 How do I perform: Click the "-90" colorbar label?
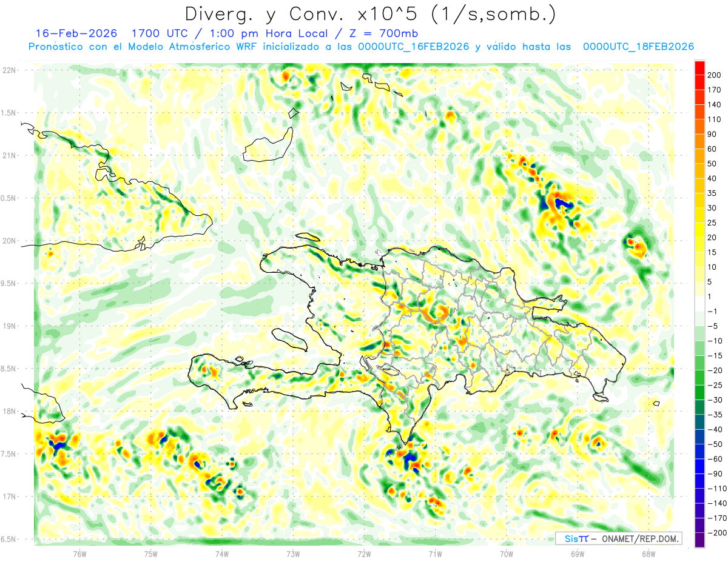click(x=715, y=473)
